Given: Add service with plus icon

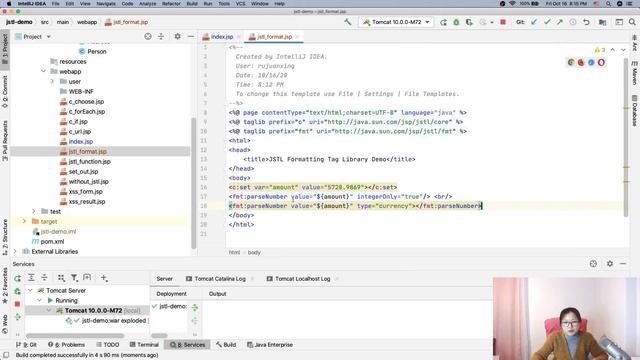Looking at the screenshot, I should click(104, 278).
